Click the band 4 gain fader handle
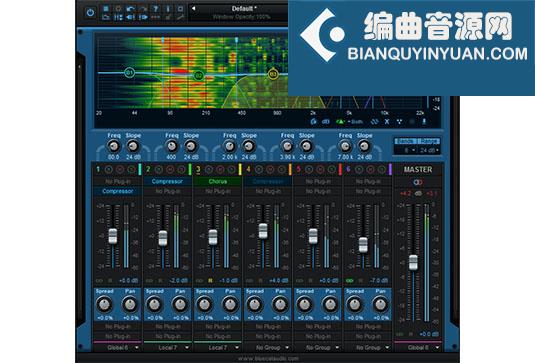 (x=263, y=231)
